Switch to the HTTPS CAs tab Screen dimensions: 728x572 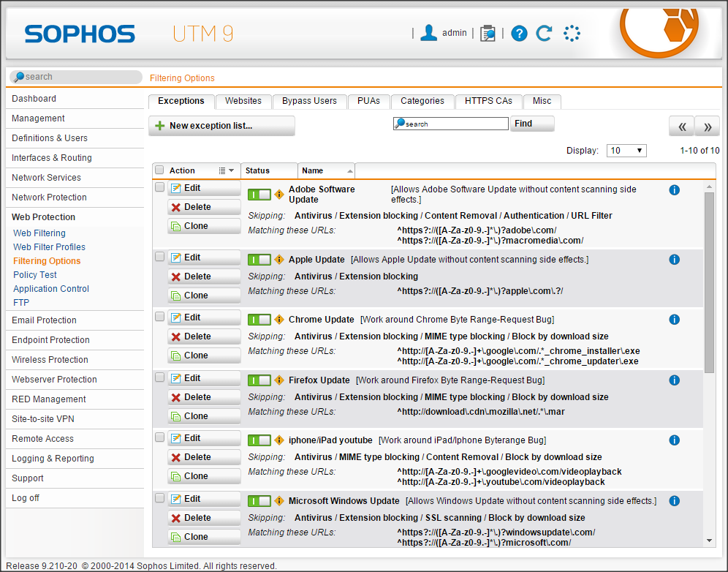click(x=488, y=101)
